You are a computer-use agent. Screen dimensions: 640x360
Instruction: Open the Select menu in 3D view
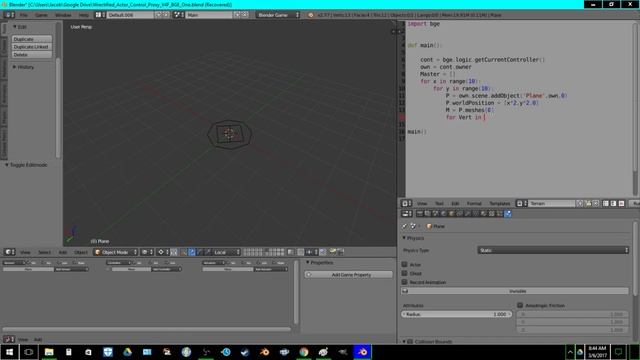pos(44,252)
